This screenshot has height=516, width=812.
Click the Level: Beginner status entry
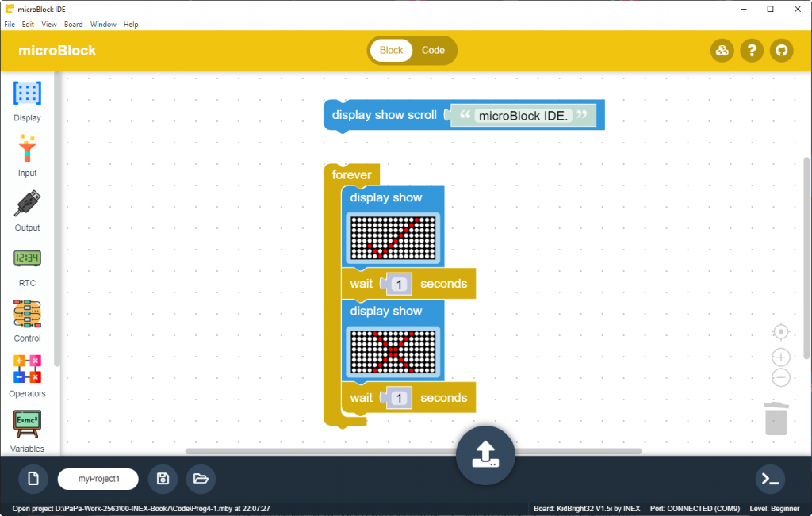click(774, 509)
